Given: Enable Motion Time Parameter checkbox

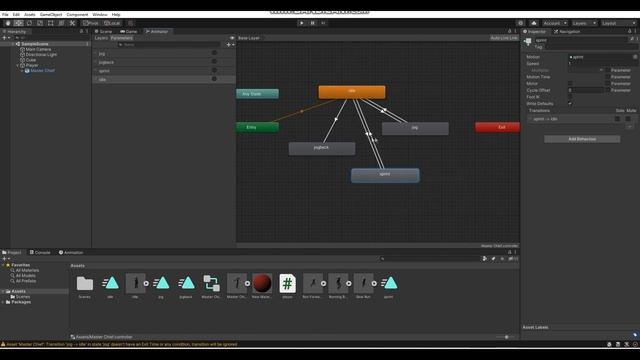Looking at the screenshot, I should coord(607,77).
